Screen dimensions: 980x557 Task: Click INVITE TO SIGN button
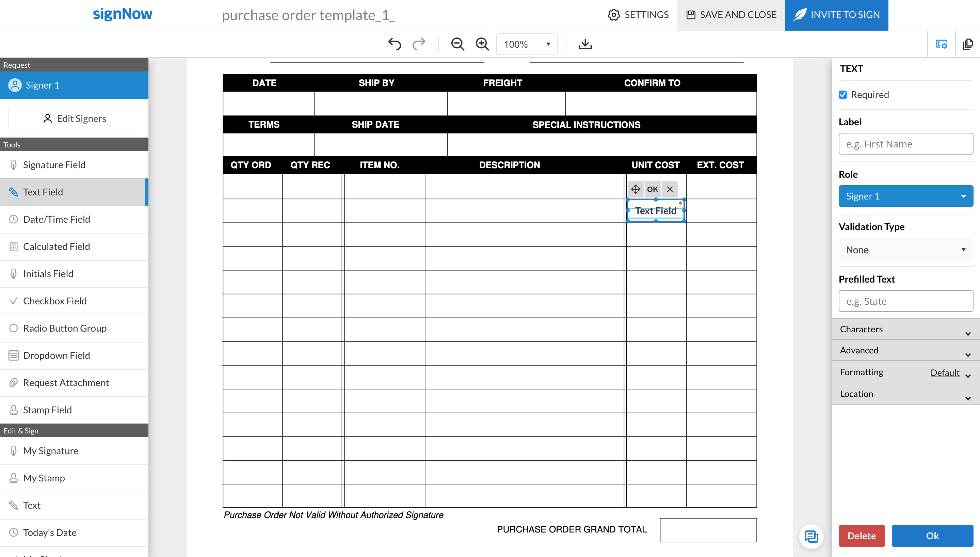click(x=837, y=14)
